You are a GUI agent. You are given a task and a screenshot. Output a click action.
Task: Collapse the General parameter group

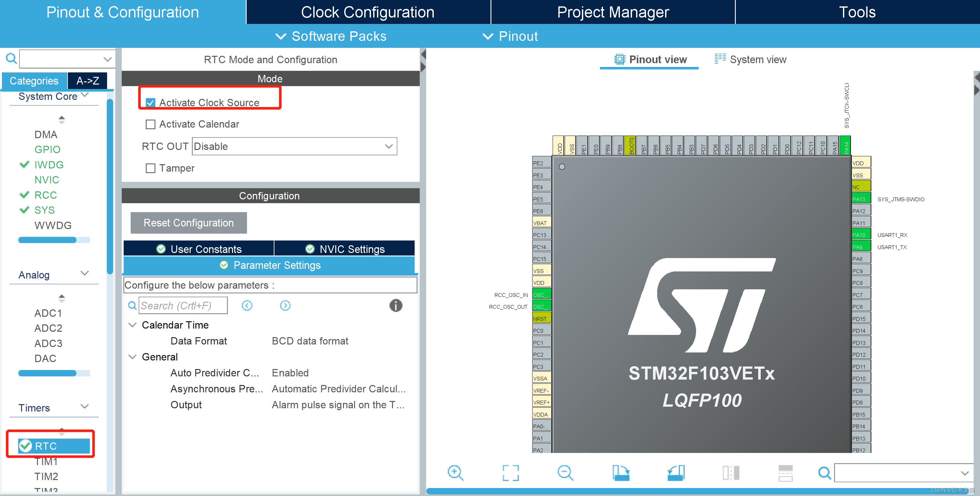pyautogui.click(x=132, y=357)
